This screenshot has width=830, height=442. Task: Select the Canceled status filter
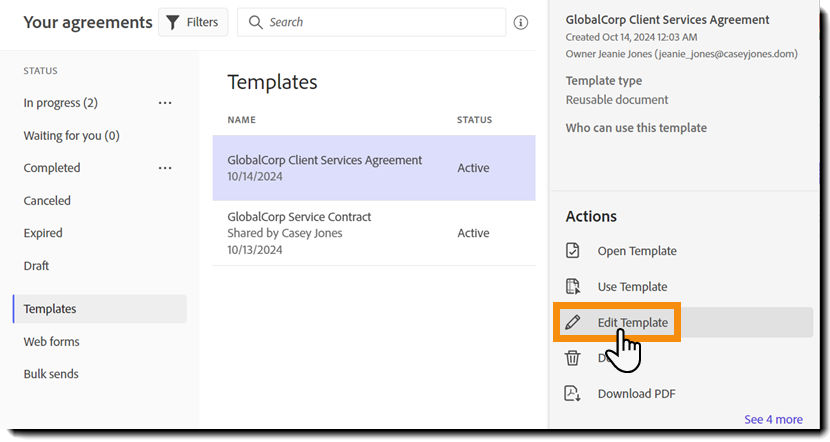(47, 201)
